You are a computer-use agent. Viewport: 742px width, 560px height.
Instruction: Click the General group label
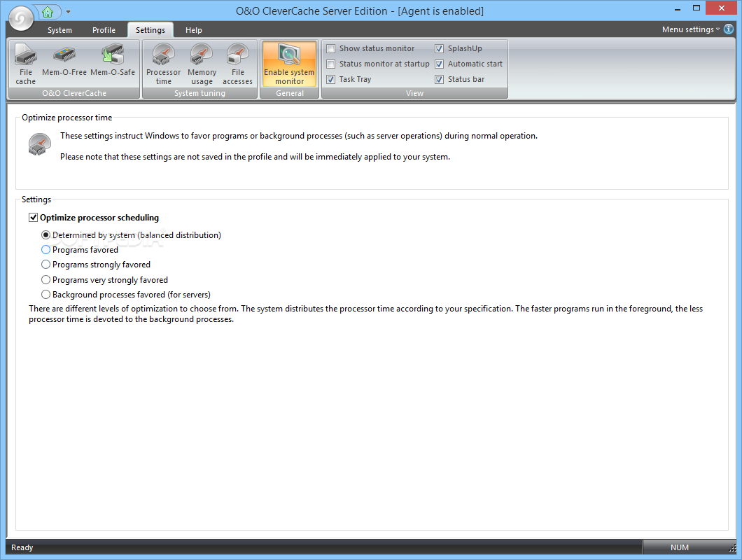point(290,93)
